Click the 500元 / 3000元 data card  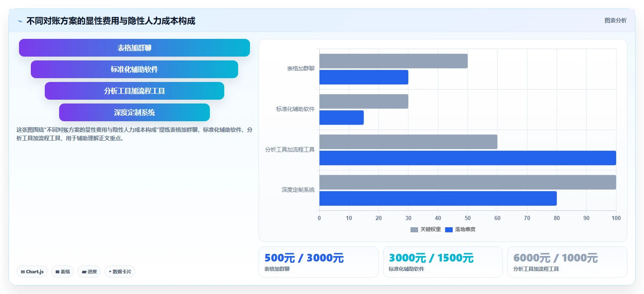point(318,262)
